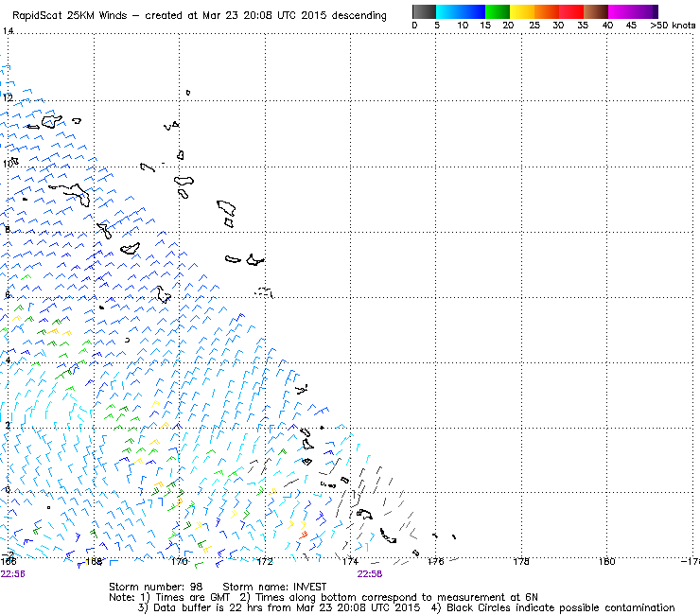Click the longitude axis label '174'

[x=350, y=561]
